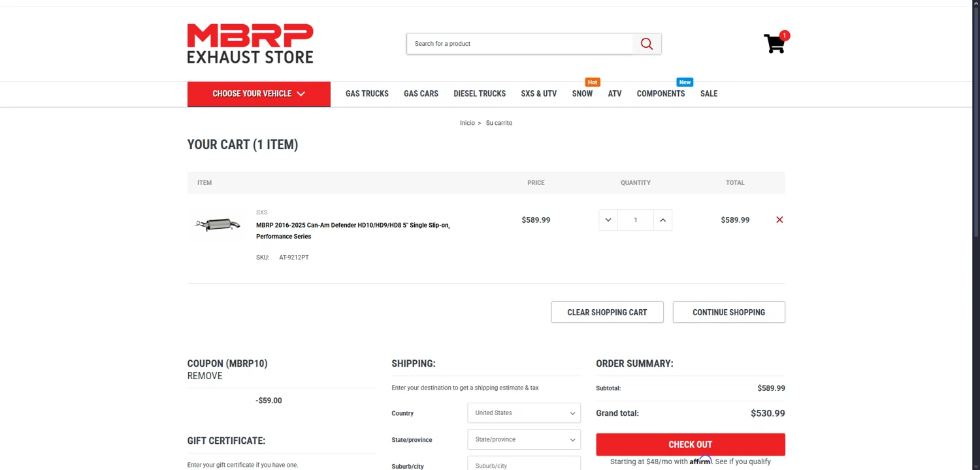
Task: Decrease quantity with the down arrow
Action: [x=608, y=220]
